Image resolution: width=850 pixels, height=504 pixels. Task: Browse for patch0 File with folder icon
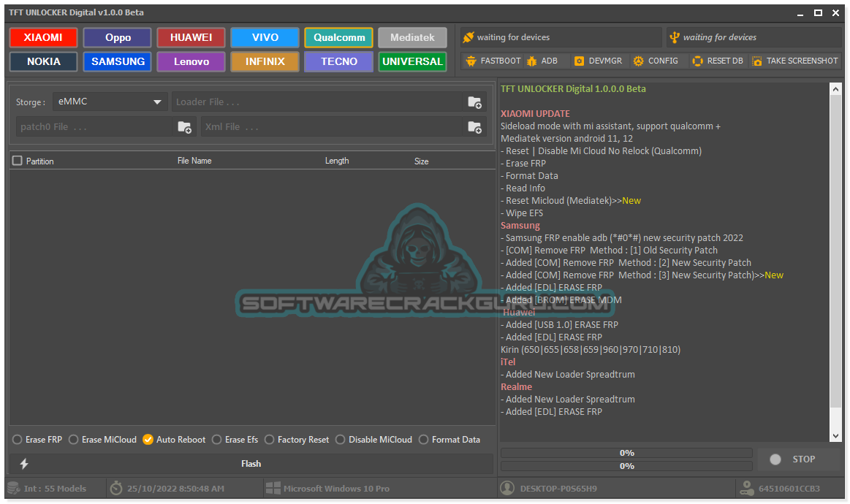184,127
